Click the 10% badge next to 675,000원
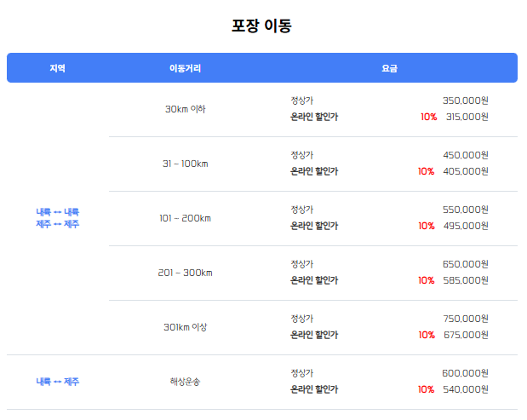Image resolution: width=527 pixels, height=420 pixels. pyautogui.click(x=427, y=335)
